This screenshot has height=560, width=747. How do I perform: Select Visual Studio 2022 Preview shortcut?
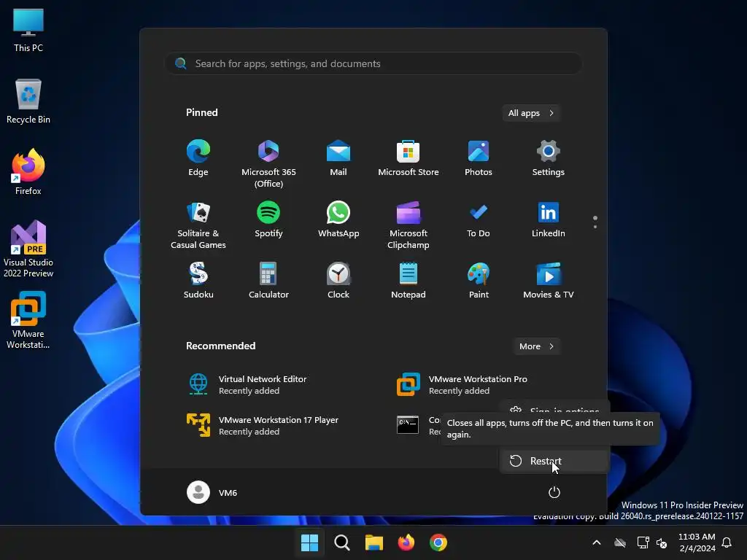click(28, 249)
